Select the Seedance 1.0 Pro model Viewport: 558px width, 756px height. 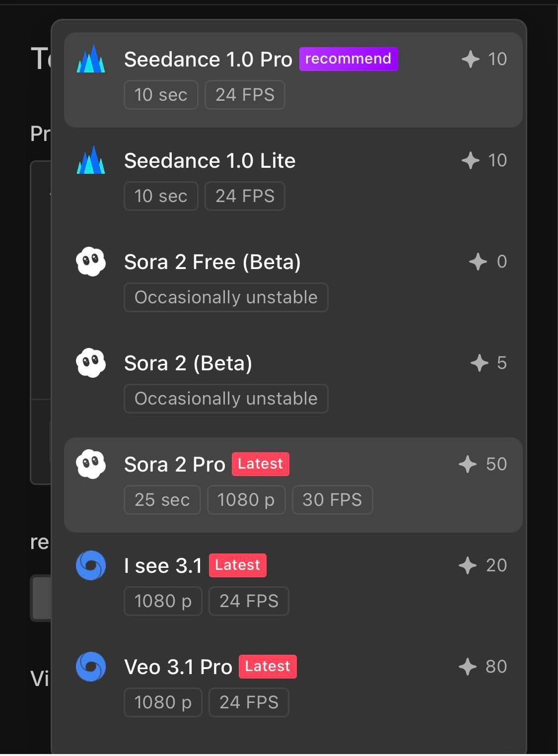pyautogui.click(x=293, y=79)
